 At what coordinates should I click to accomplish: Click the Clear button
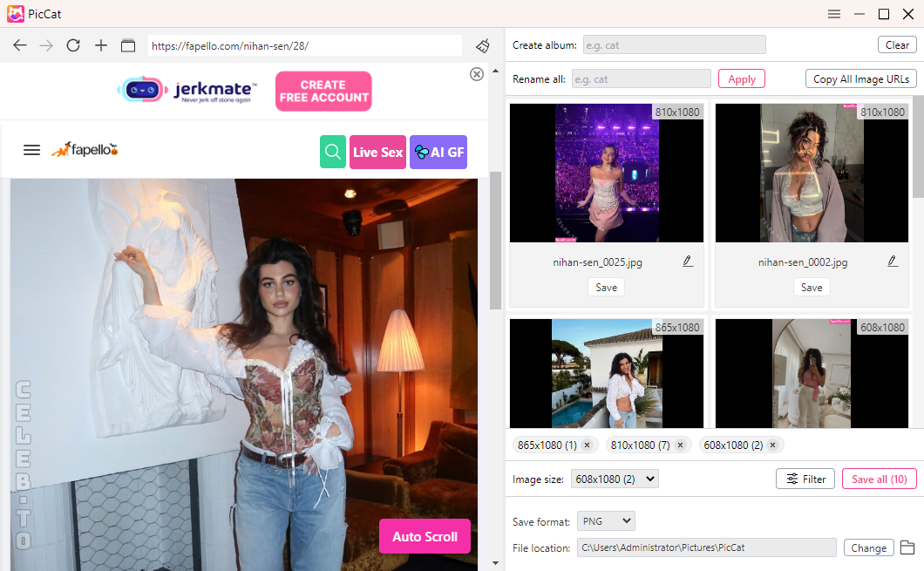(x=897, y=44)
